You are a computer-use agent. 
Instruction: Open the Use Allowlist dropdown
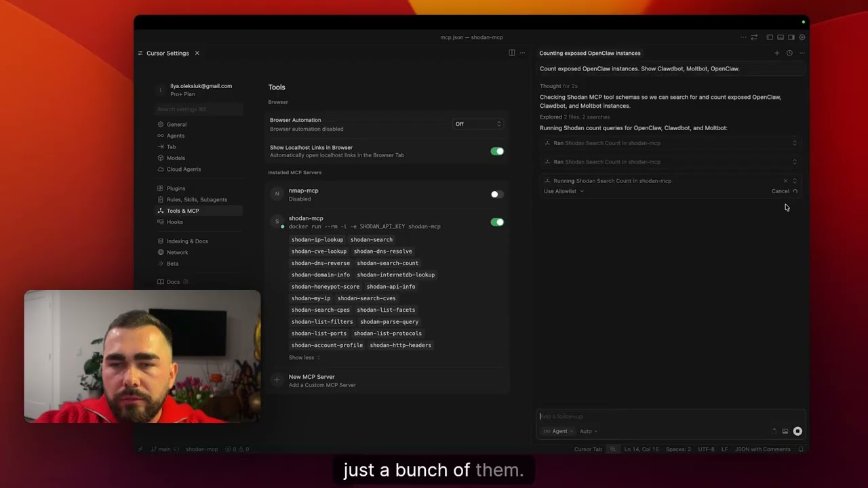(564, 191)
